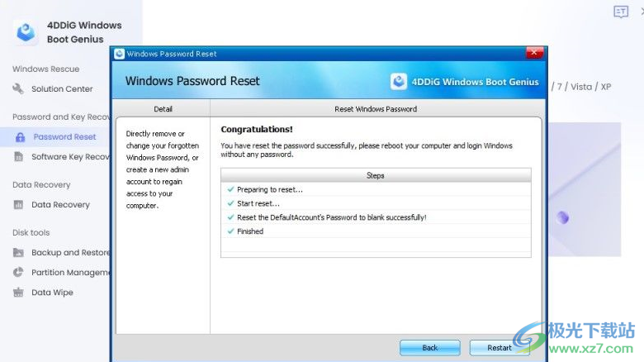The image size is (644, 362).
Task: Select the 'Reset the DefaultAccount's Password' row
Action: point(376,217)
